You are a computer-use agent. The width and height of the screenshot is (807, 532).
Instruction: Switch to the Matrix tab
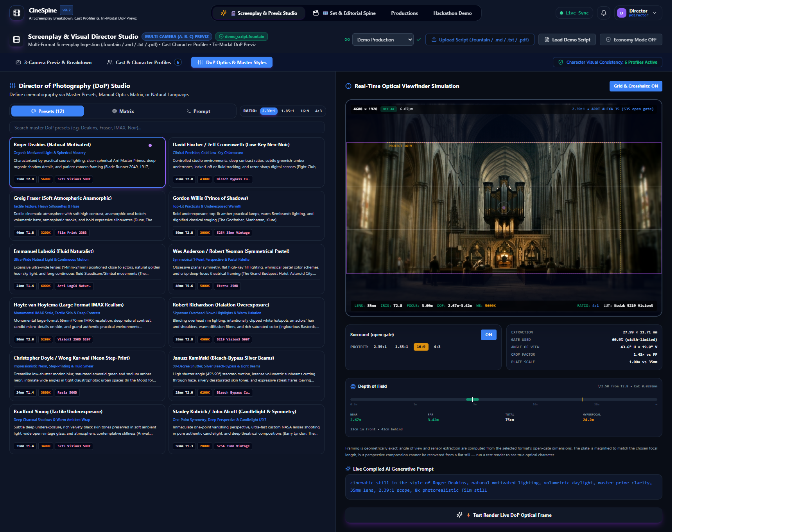pos(123,111)
